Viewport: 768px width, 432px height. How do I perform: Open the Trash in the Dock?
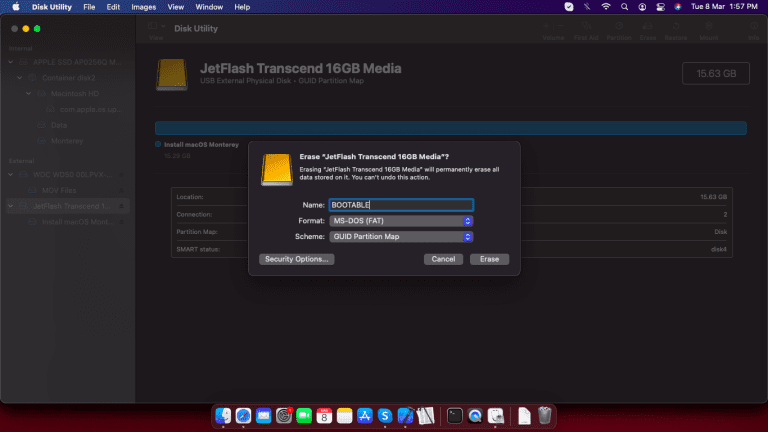coord(544,416)
